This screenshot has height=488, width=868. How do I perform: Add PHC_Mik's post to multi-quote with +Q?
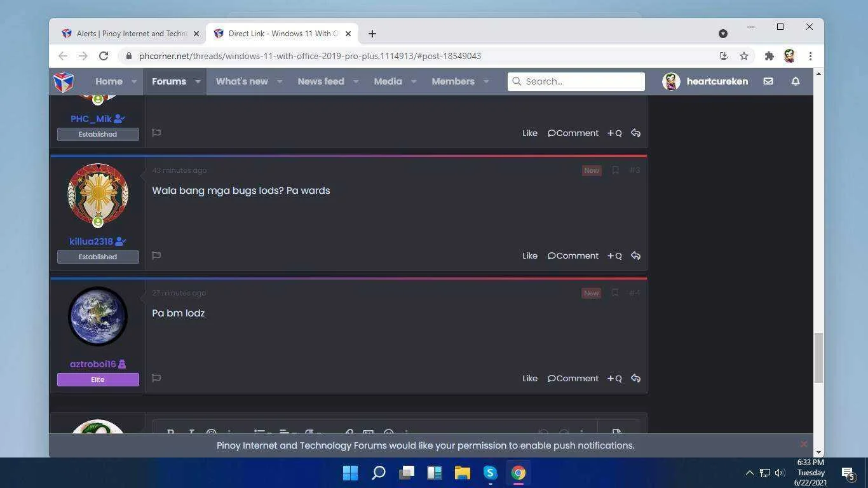[614, 133]
